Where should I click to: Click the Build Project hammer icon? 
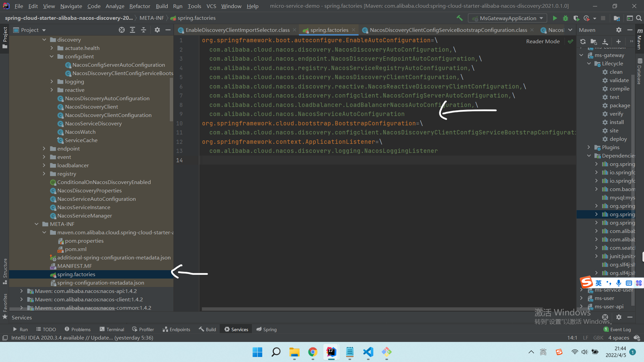pos(460,18)
